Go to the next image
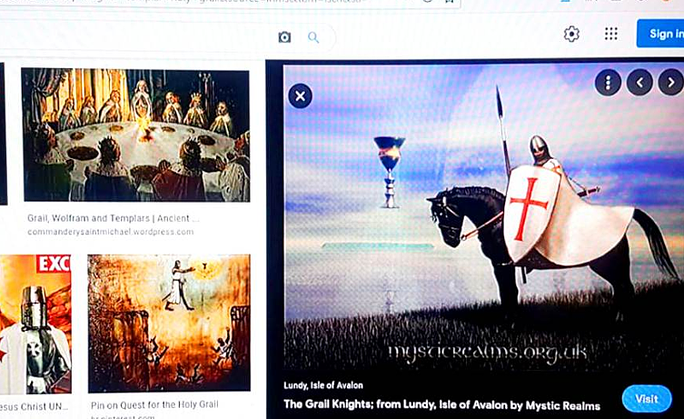Screen dimensions: 684x419 [671, 82]
